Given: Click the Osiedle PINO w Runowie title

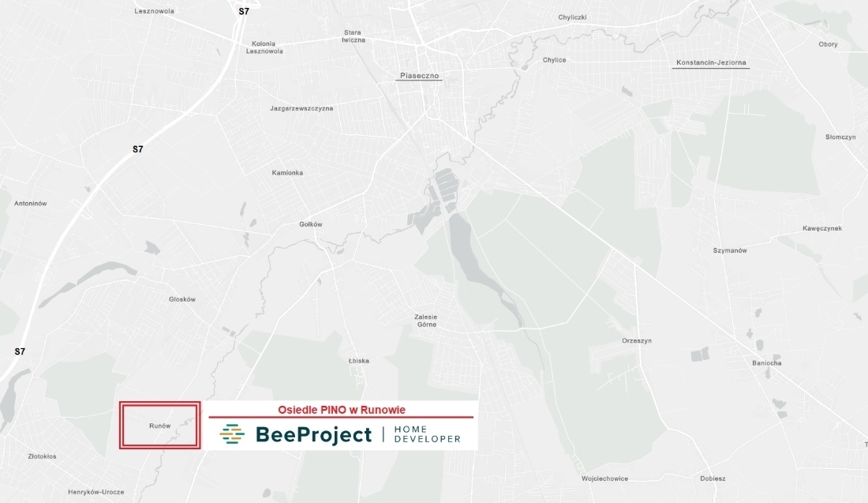Looking at the screenshot, I should (342, 410).
